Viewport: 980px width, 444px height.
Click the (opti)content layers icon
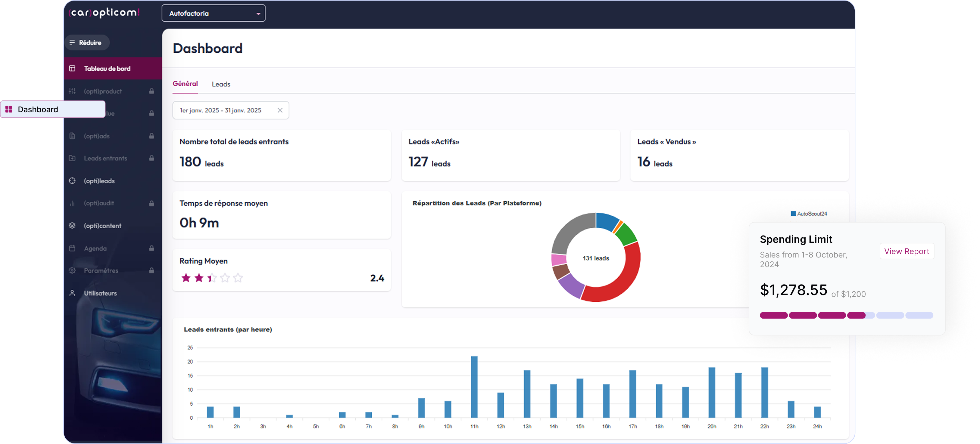point(72,225)
